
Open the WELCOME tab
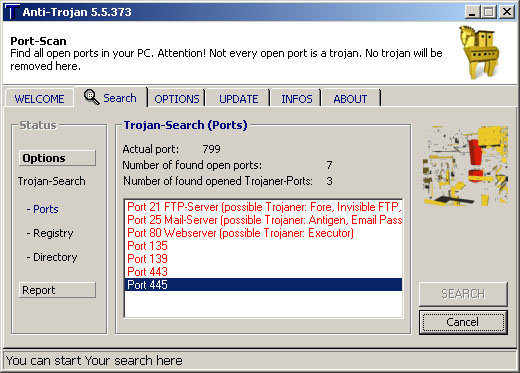[39, 99]
